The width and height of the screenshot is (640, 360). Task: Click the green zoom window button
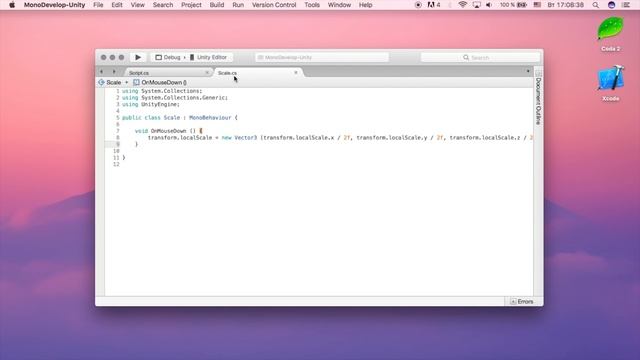[x=122, y=58]
